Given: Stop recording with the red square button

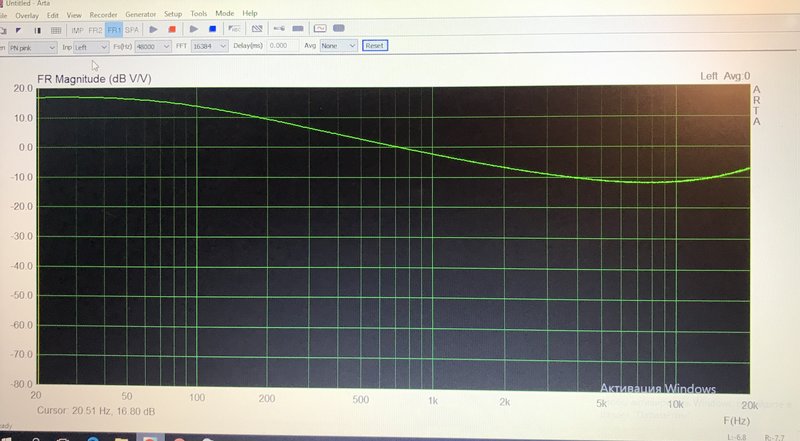Looking at the screenshot, I should coord(172,29).
